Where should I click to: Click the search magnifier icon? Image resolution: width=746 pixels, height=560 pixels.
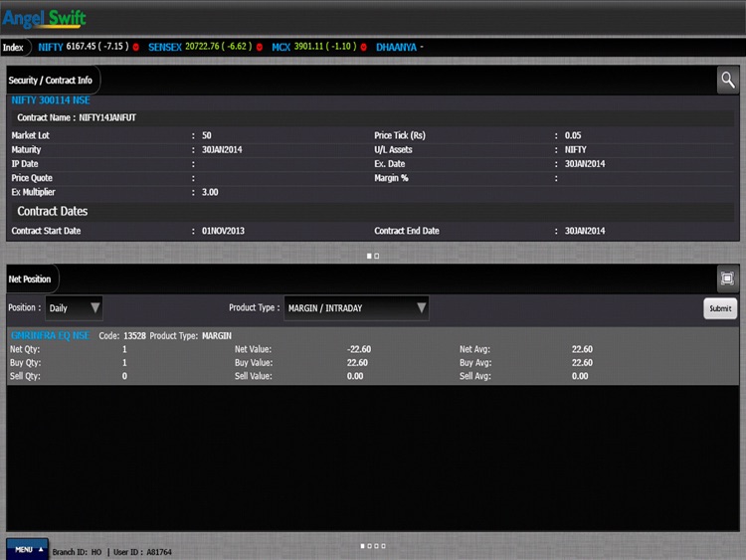point(727,80)
